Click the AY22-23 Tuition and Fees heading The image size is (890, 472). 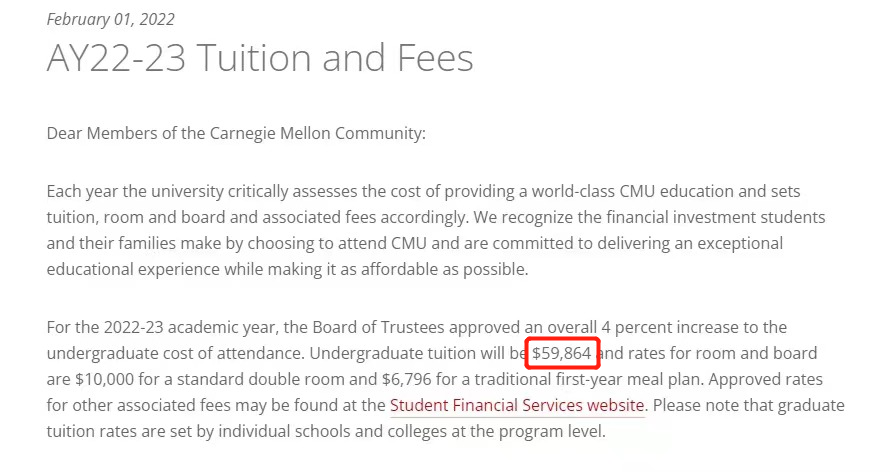[x=260, y=58]
